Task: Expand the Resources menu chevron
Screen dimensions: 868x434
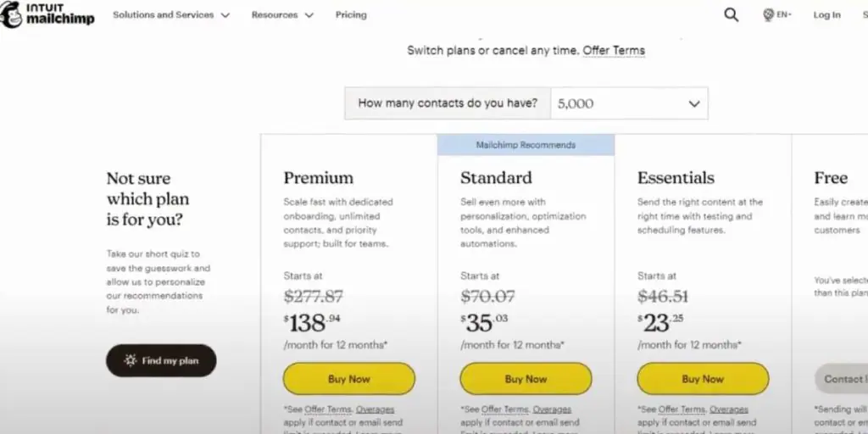Action: click(309, 15)
